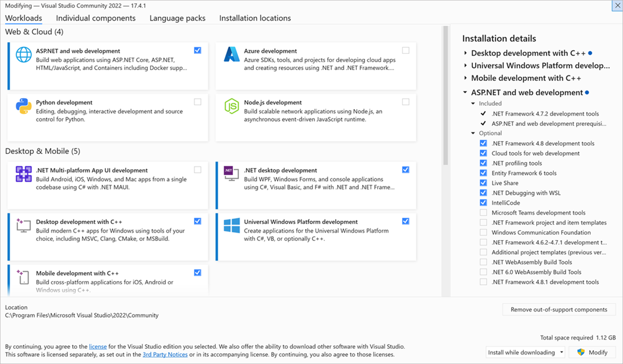Switch to the Individual components tab
Image resolution: width=623 pixels, height=364 pixels.
pyautogui.click(x=96, y=18)
